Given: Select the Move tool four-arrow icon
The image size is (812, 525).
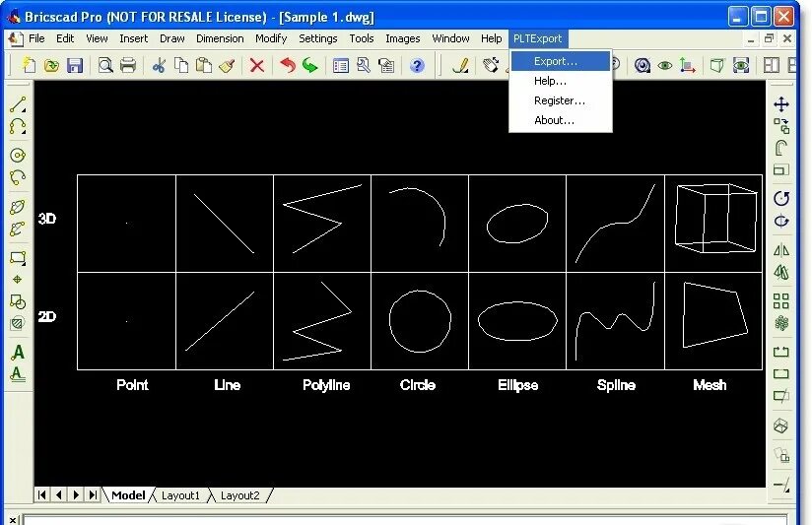Looking at the screenshot, I should click(780, 104).
